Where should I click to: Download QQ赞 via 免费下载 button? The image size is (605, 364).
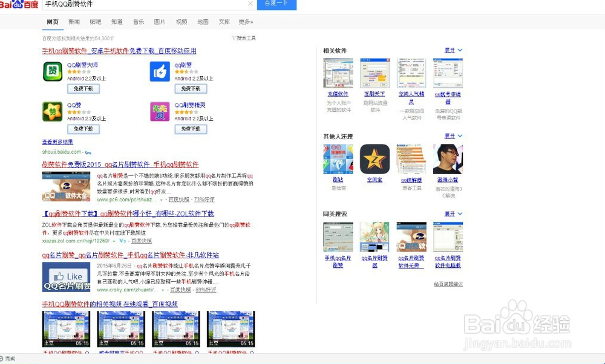(x=83, y=129)
